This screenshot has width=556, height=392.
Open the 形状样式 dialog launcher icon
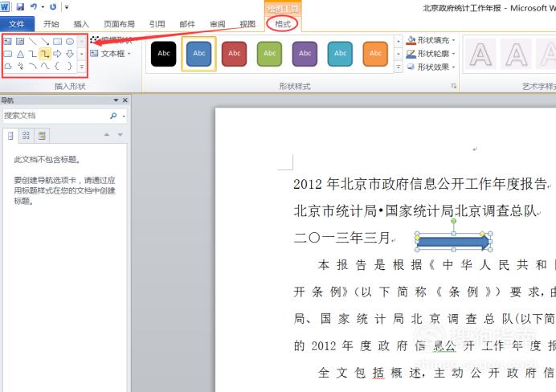coord(453,86)
